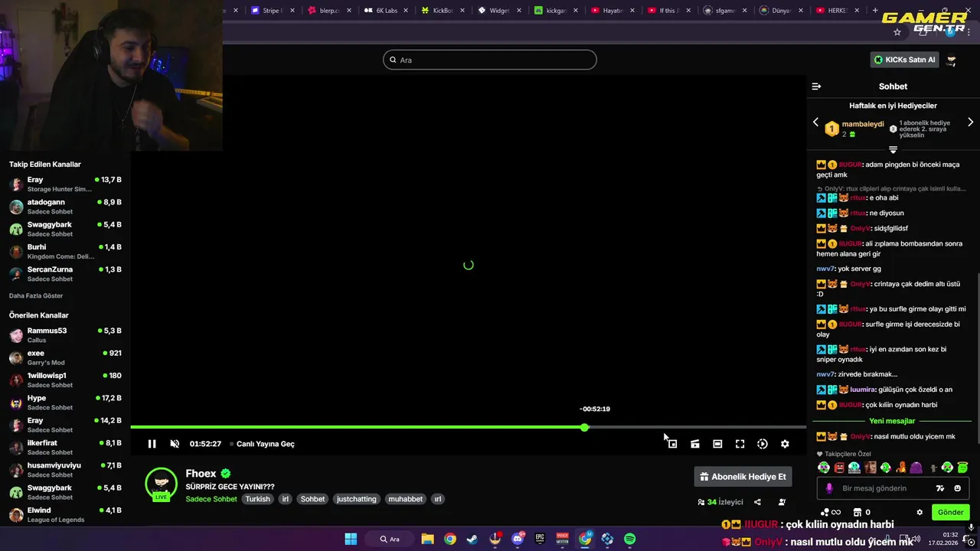The width and height of the screenshot is (980, 551).
Task: Expand list with Daha Fazla Göster
Action: point(36,296)
